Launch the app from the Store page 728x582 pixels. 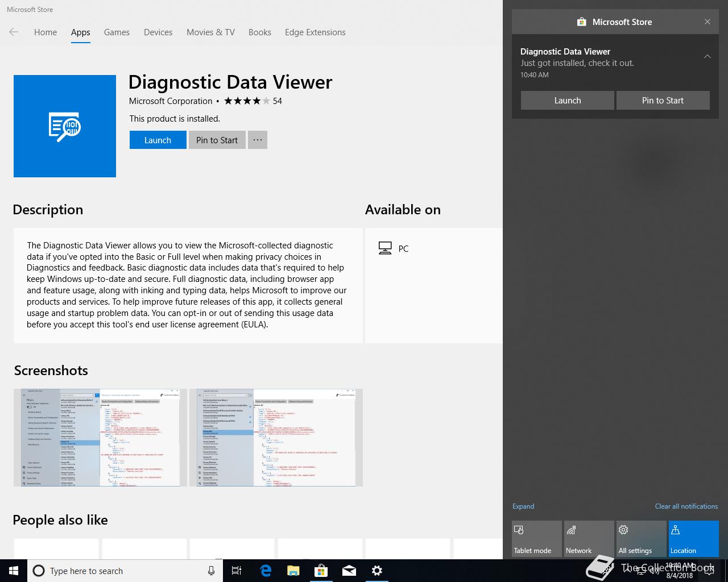[x=158, y=140]
